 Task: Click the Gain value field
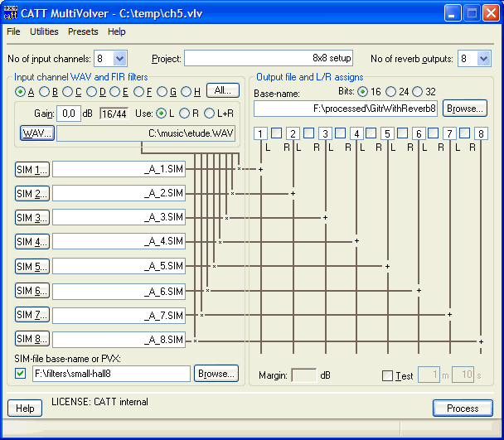coord(70,113)
